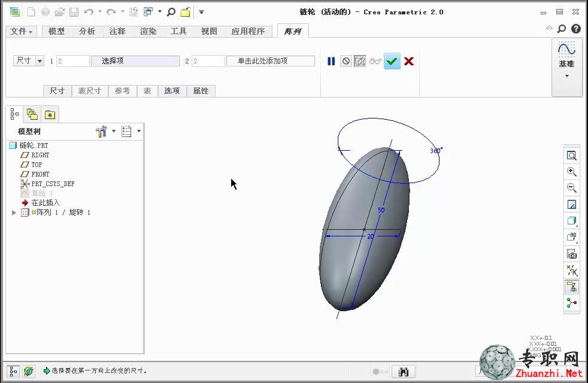Click the first direction count field
The image size is (588, 383).
click(72, 60)
